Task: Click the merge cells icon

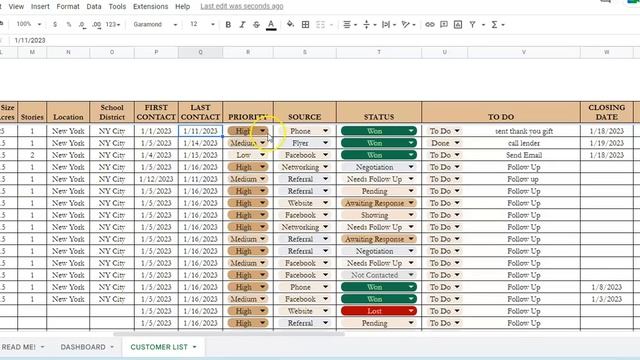Action: coord(321,24)
